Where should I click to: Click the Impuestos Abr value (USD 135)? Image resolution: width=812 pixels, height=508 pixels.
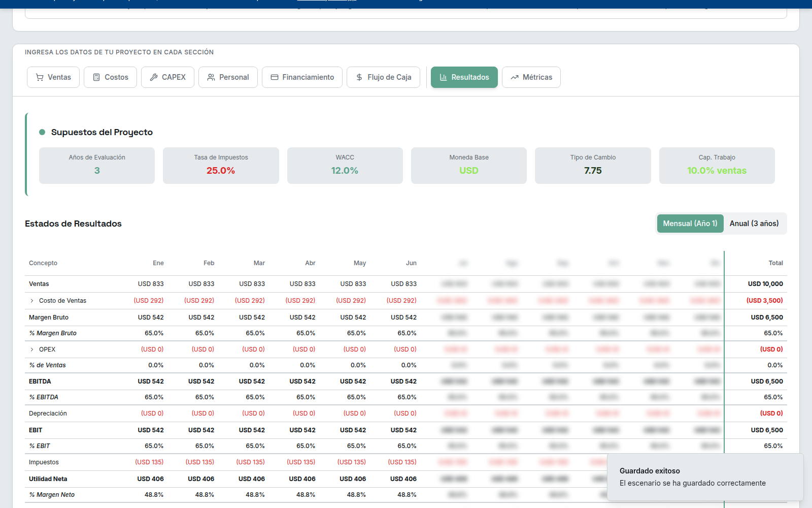pos(301,462)
